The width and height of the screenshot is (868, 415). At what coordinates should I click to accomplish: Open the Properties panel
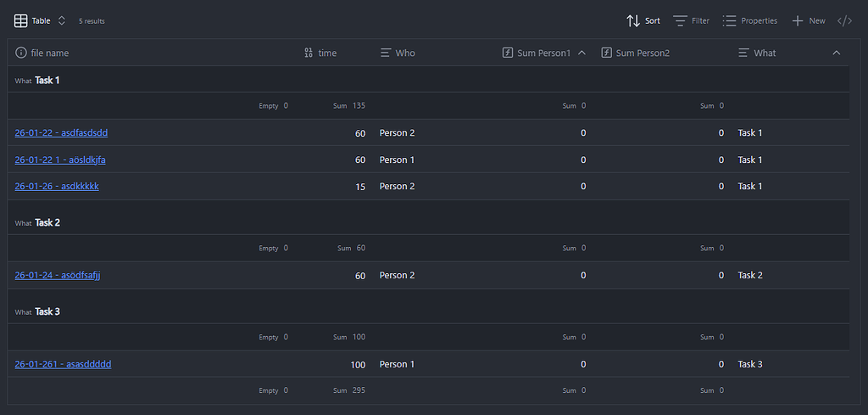click(x=750, y=20)
